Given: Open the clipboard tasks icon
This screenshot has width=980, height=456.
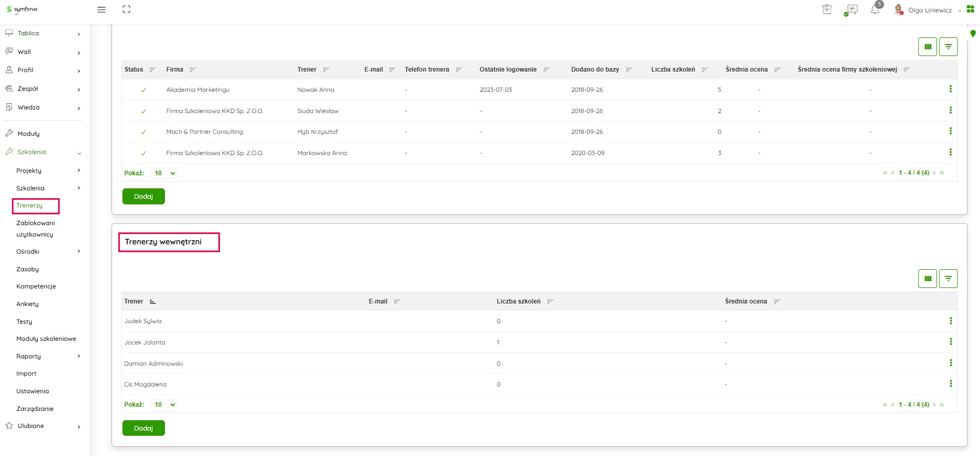Looking at the screenshot, I should point(827,9).
